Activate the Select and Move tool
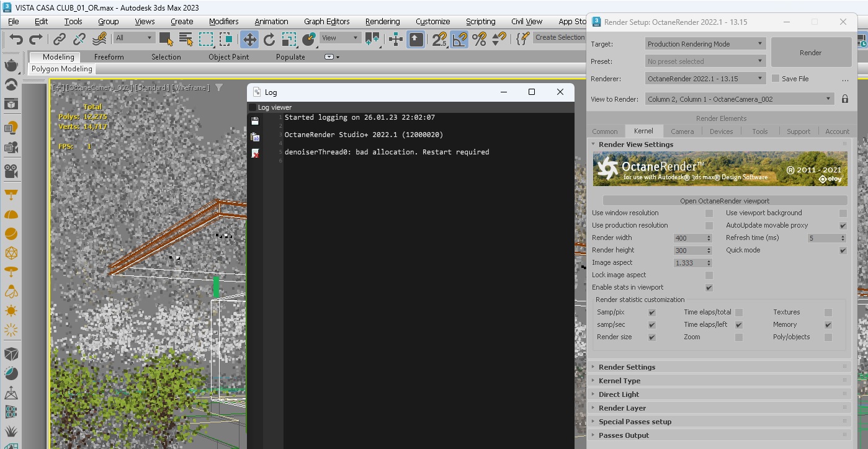 pos(249,39)
